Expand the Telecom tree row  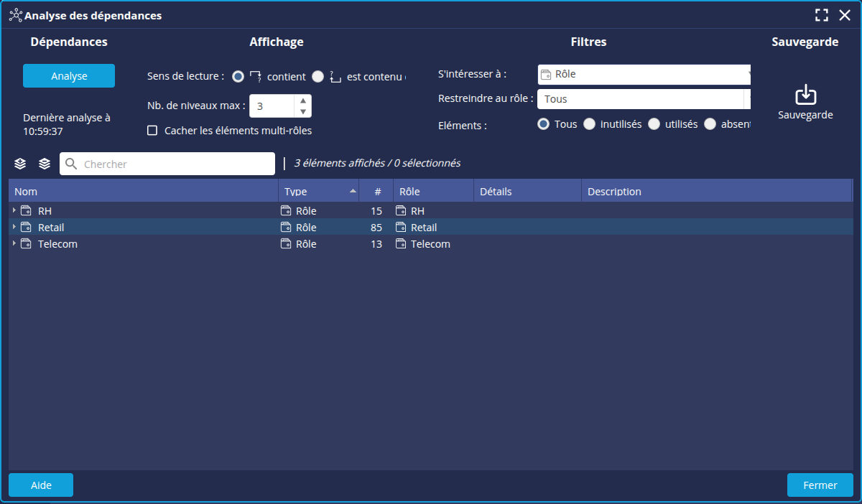14,243
